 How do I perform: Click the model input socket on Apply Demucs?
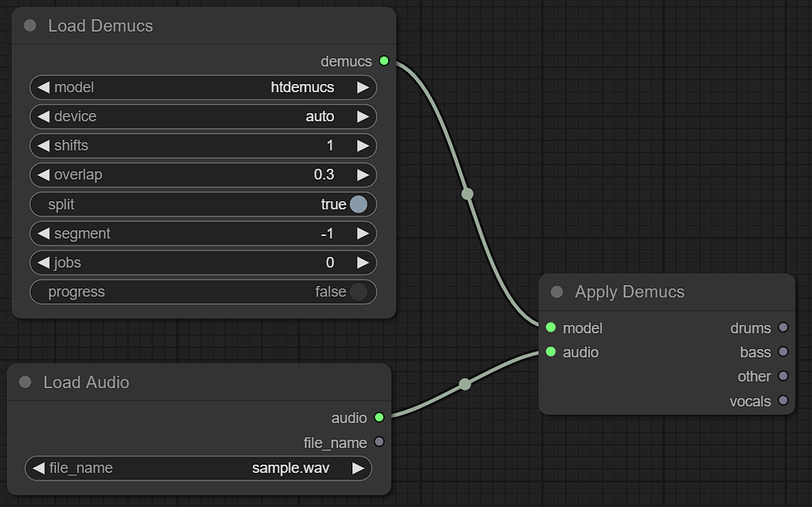550,327
